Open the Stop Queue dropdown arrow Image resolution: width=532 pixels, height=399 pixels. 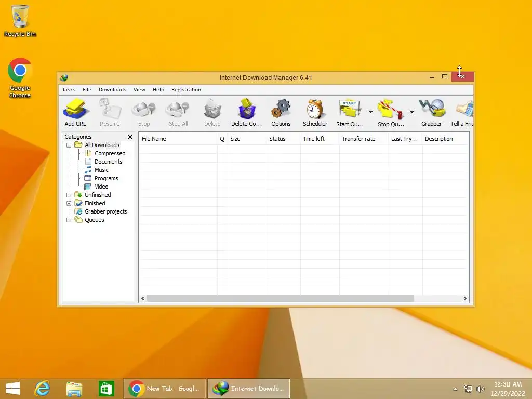[x=411, y=112]
